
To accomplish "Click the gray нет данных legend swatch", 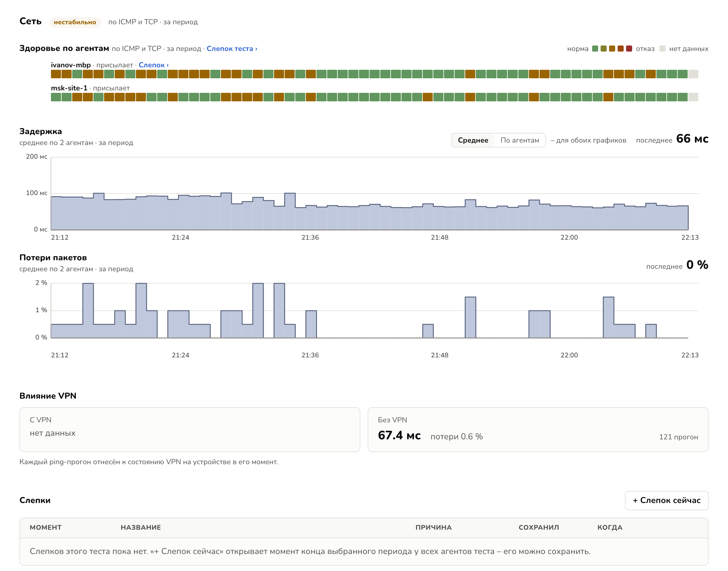I will [x=662, y=49].
